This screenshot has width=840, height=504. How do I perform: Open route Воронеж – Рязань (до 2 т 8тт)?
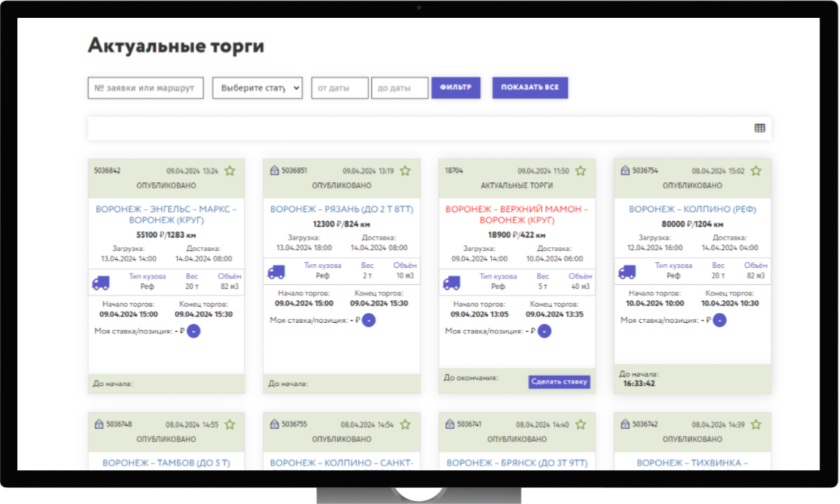click(x=341, y=209)
